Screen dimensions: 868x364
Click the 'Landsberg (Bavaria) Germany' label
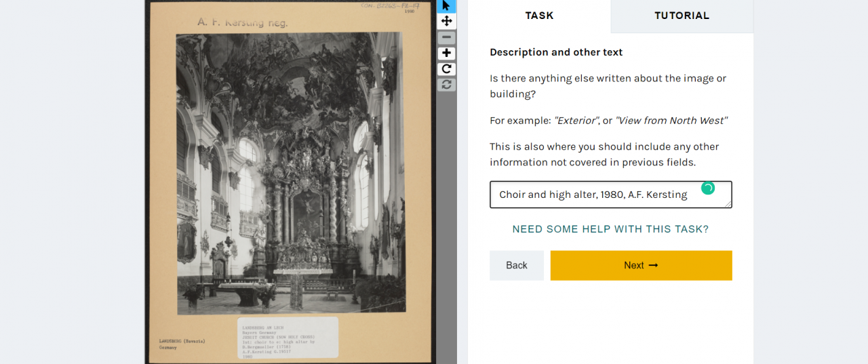point(182,344)
